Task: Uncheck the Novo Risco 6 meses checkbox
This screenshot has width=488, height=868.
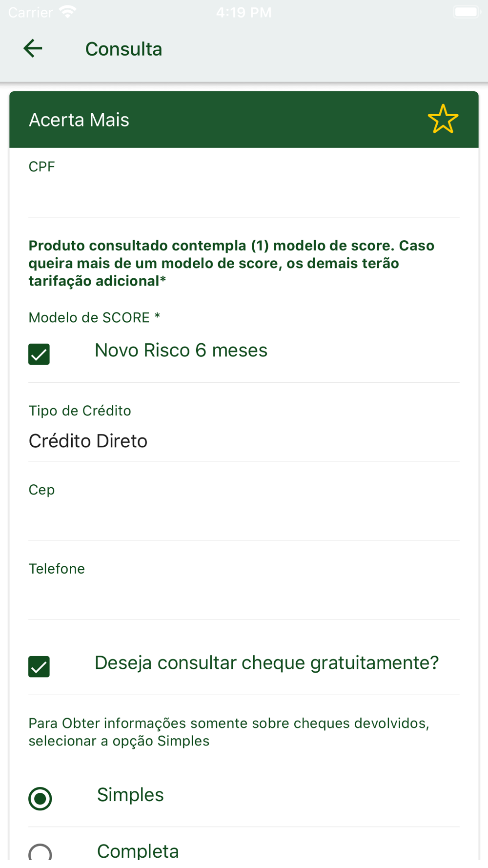Action: click(x=39, y=354)
